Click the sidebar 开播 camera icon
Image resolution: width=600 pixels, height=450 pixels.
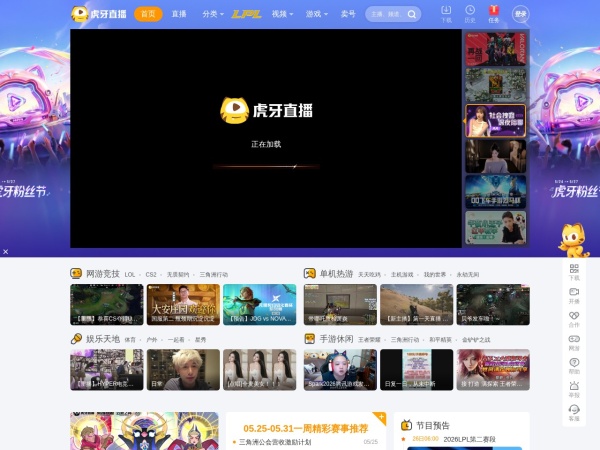click(x=574, y=292)
